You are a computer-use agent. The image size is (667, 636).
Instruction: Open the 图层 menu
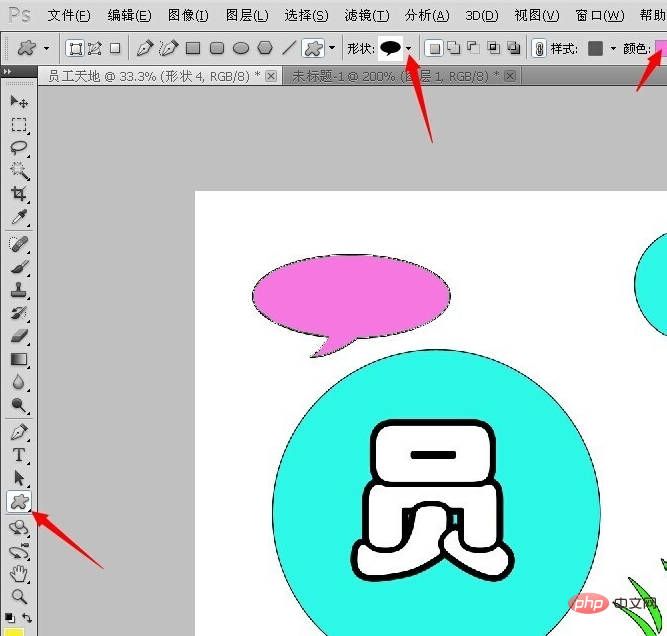tap(247, 16)
